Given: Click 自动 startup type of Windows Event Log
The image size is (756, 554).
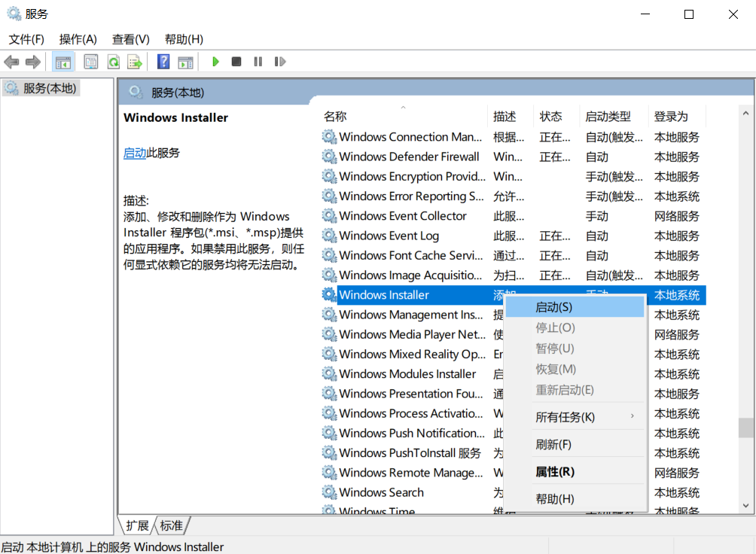Looking at the screenshot, I should 597,236.
